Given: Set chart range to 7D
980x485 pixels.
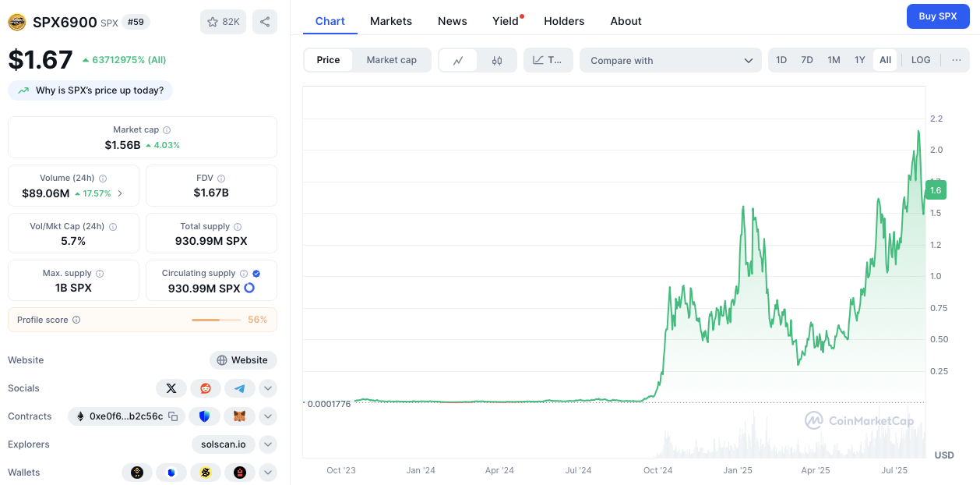Looking at the screenshot, I should [807, 60].
